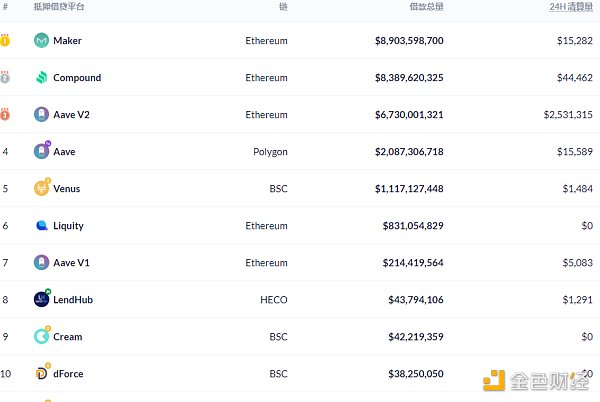Click the Compound logo icon

[41, 78]
